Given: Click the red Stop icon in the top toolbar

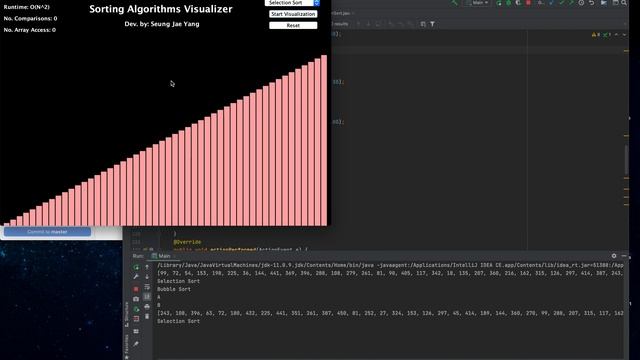Looking at the screenshot, I should pyautogui.click(x=528, y=3).
